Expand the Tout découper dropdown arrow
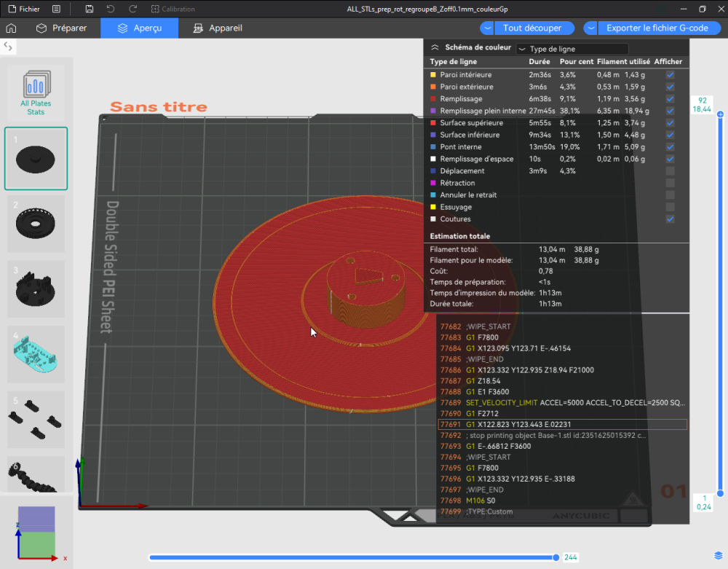 coord(487,28)
